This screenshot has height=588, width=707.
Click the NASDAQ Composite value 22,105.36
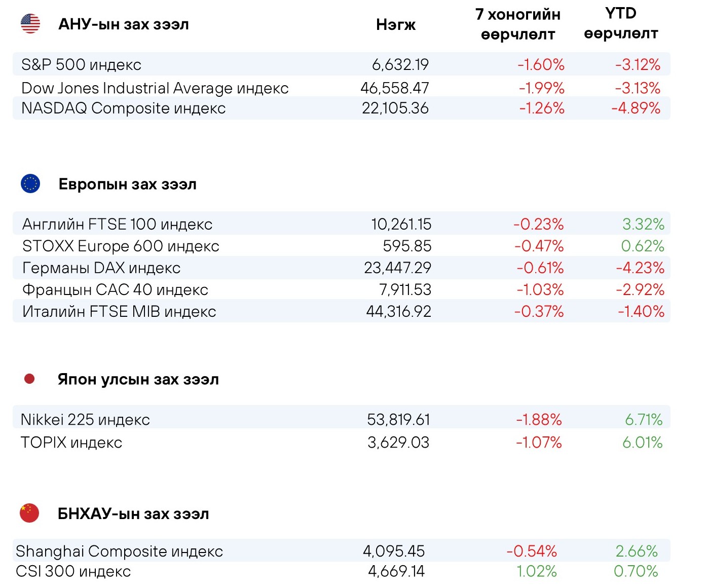pos(395,108)
